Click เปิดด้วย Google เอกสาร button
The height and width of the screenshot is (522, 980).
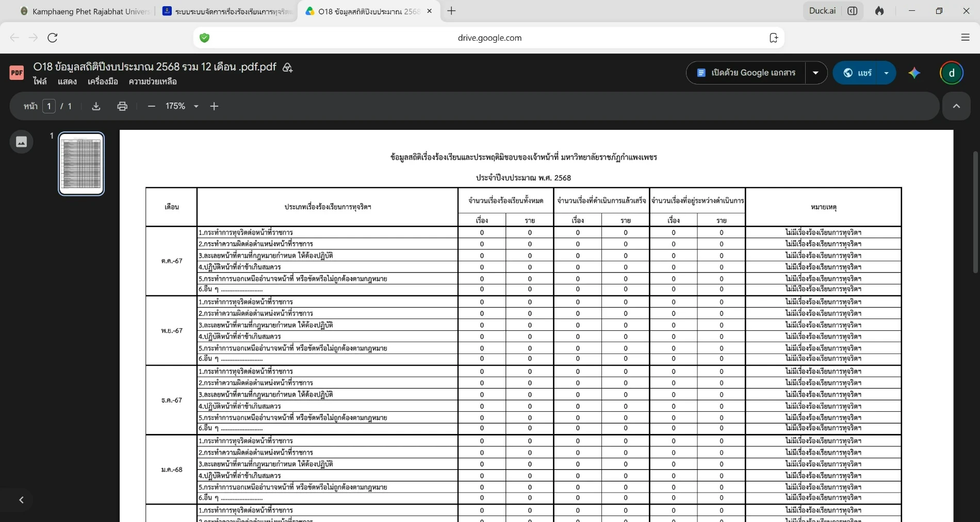[x=745, y=73]
